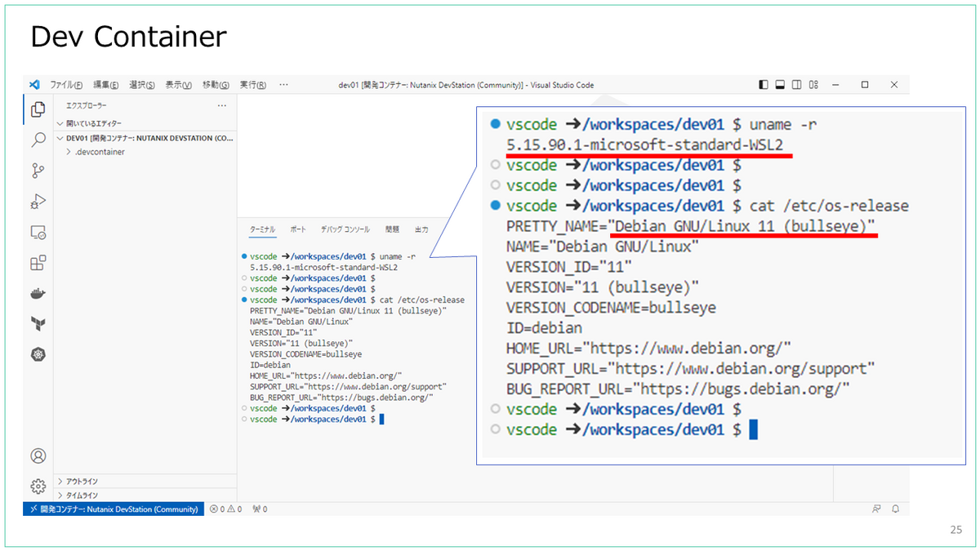Image resolution: width=980 pixels, height=551 pixels.
Task: Click the 'Dev Container' slide heading
Action: [128, 37]
